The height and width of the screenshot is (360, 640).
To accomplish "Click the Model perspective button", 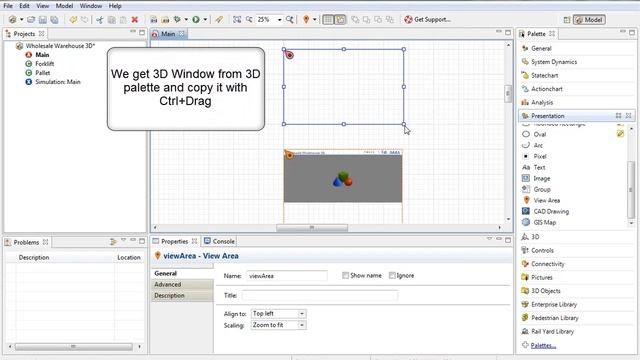I will coord(589,20).
